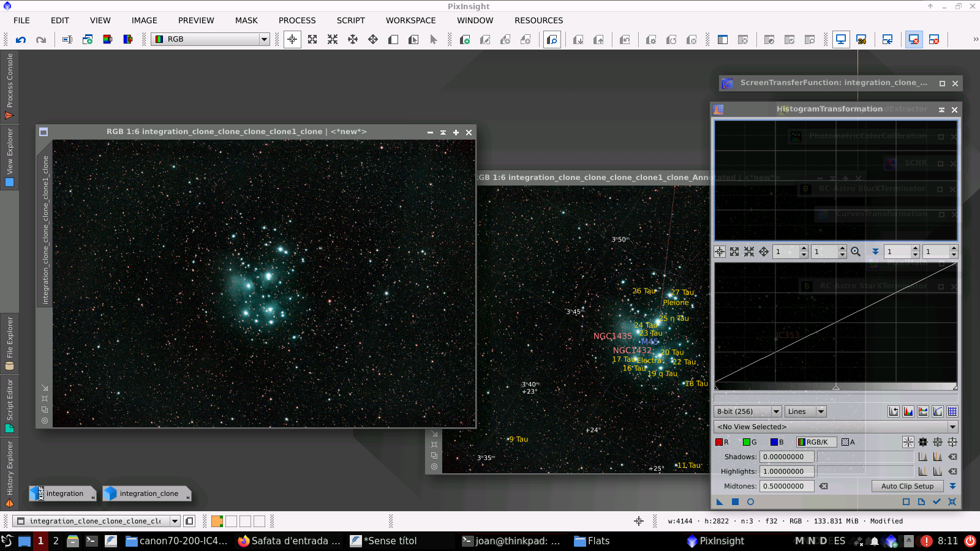The height and width of the screenshot is (551, 980).
Task: Open the PROCESS menu
Action: [297, 20]
